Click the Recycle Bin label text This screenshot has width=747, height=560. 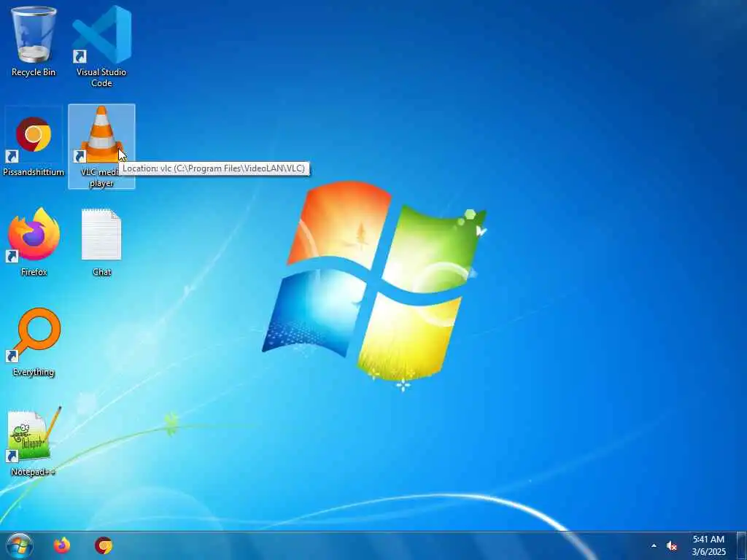34,72
